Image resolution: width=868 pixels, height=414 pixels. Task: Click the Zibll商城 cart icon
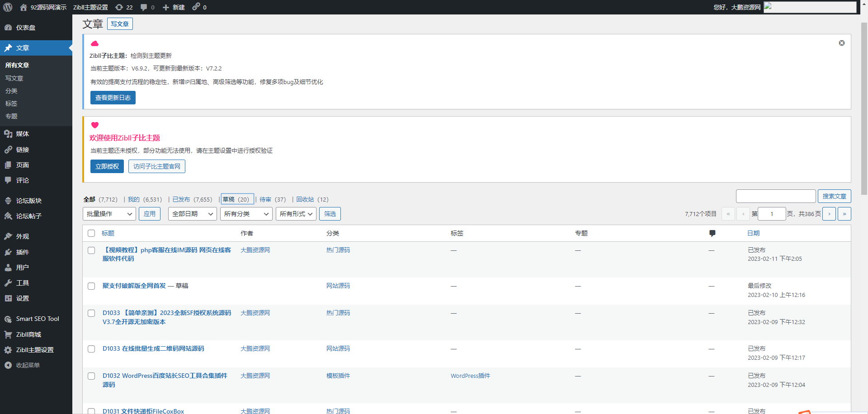pyautogui.click(x=8, y=334)
